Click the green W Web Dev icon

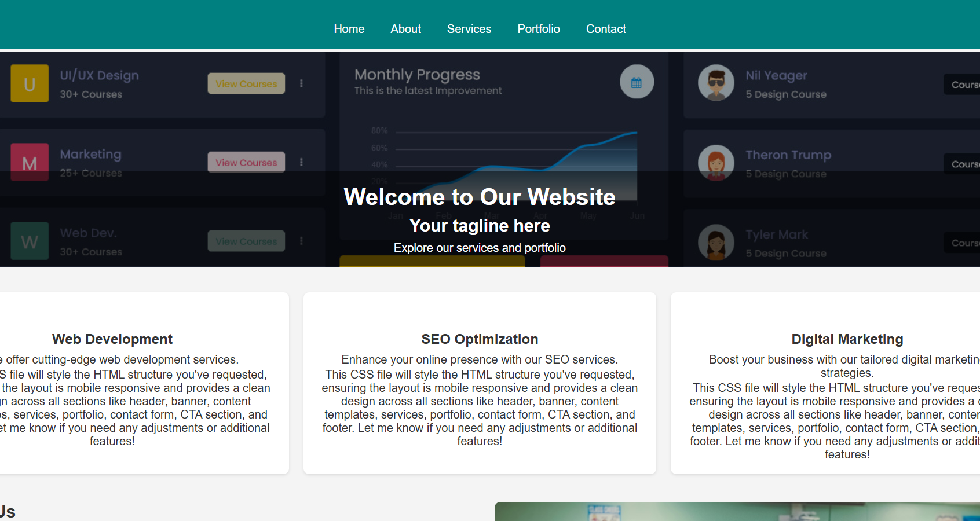[x=30, y=241]
